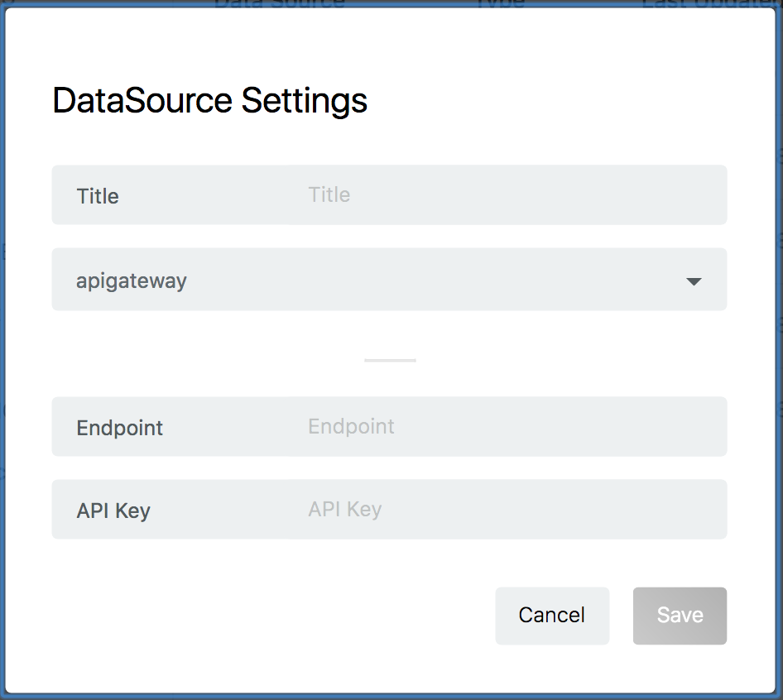Select the API Key input box
783x700 pixels.
497,510
